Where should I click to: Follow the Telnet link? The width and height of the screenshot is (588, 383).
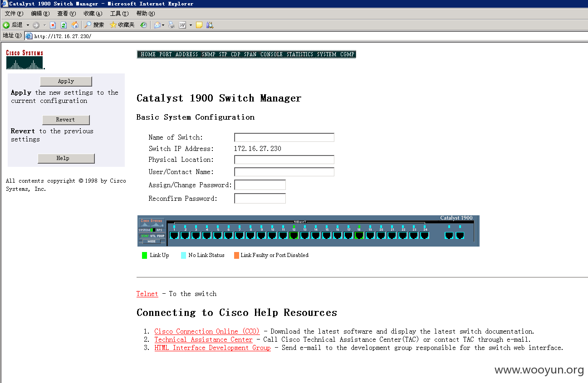tap(147, 294)
